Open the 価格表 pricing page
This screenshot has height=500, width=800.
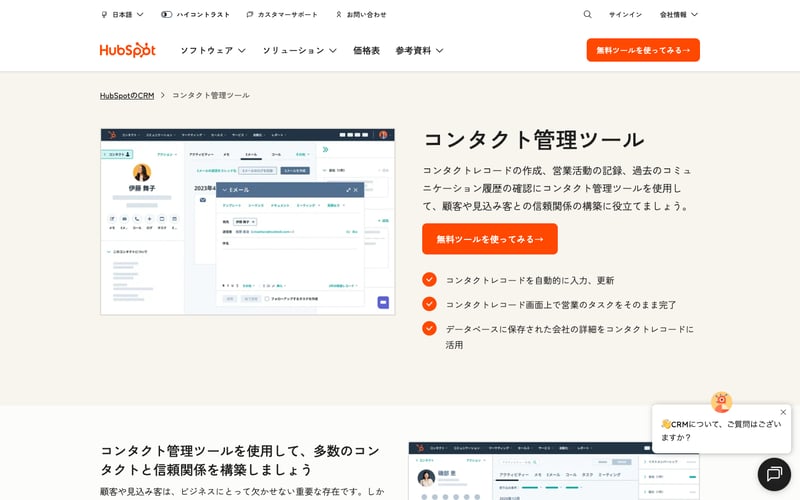pos(366,51)
